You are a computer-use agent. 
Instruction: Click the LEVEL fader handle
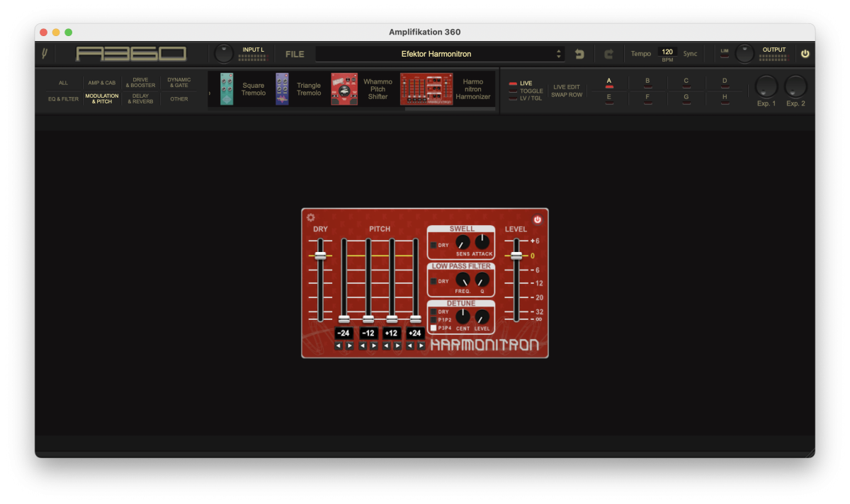point(516,256)
